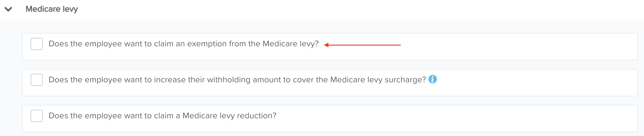Click the words 'Medicare levy surcharge?' in second question
644x136 pixels.
coord(378,80)
